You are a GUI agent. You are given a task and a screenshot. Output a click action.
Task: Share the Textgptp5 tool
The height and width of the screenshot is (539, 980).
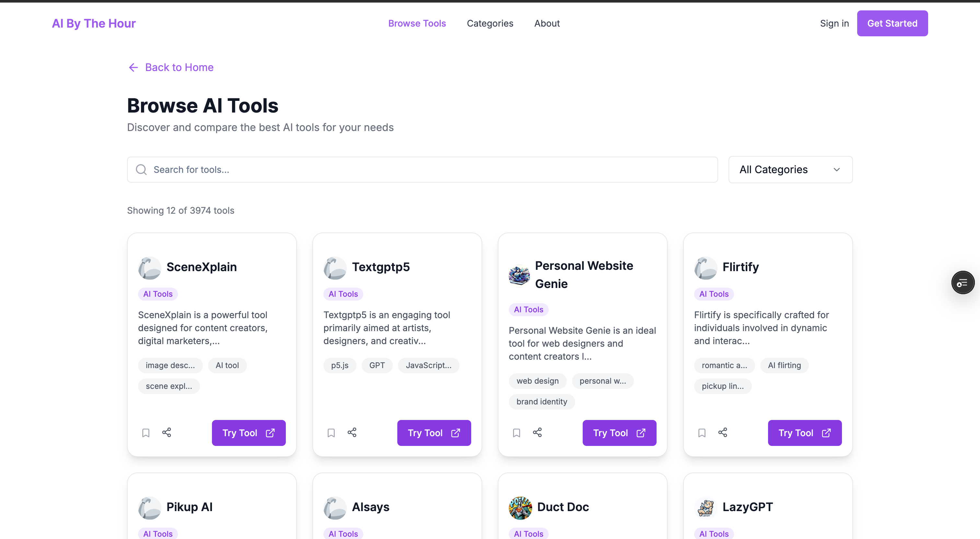352,432
